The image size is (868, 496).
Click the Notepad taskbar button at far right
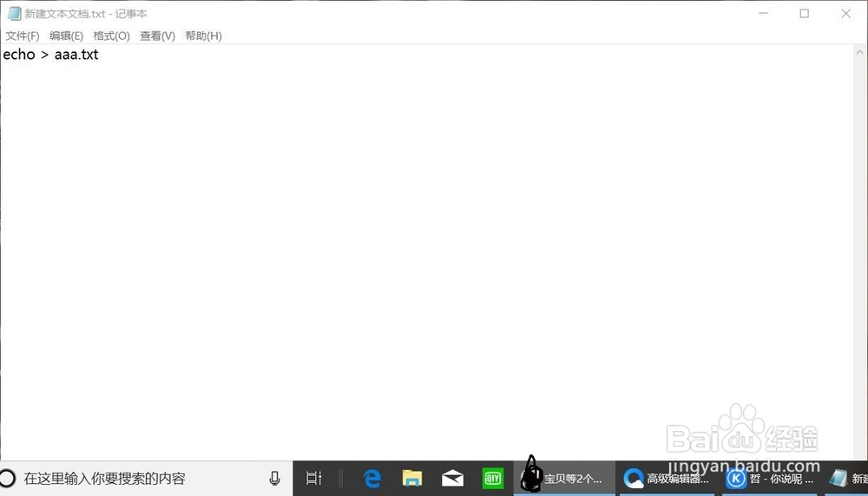pyautogui.click(x=847, y=479)
